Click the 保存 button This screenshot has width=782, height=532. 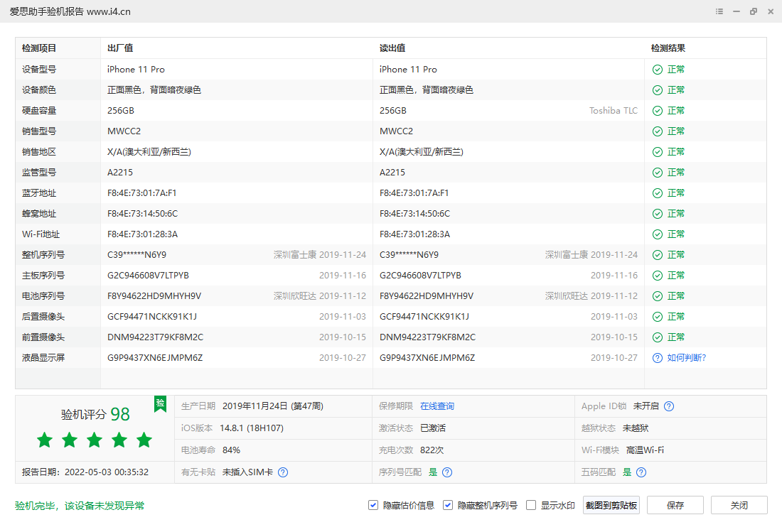click(x=675, y=505)
